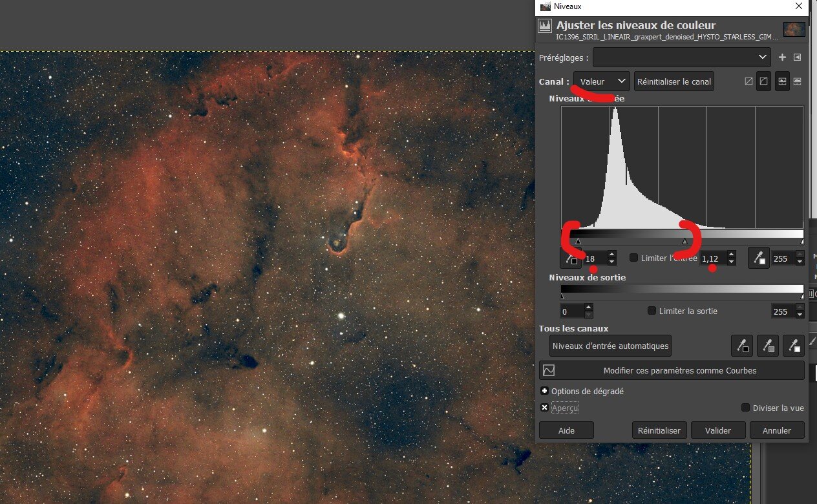The height and width of the screenshot is (504, 817).
Task: Adjust levels perceptually icon
Action: coord(763,81)
